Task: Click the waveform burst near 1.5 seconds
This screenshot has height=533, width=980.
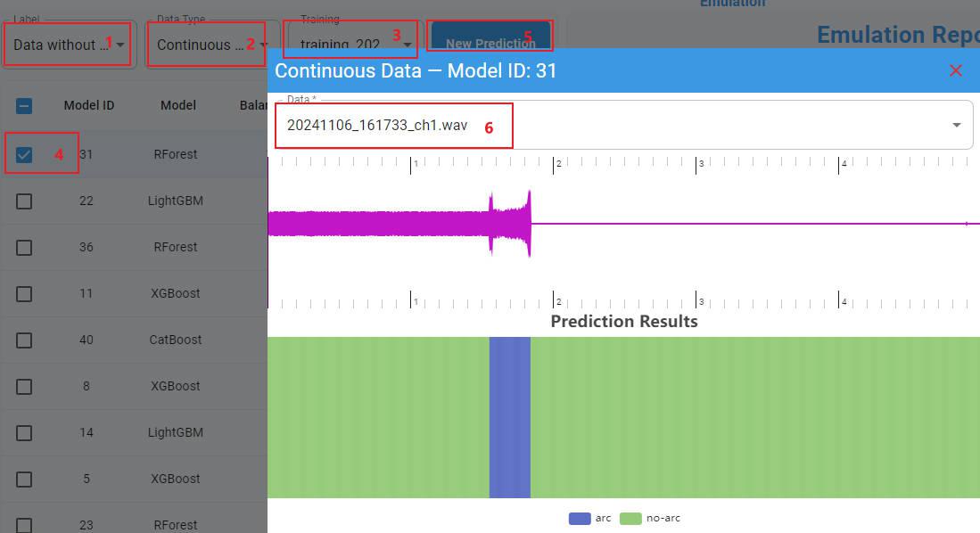Action: click(x=511, y=224)
